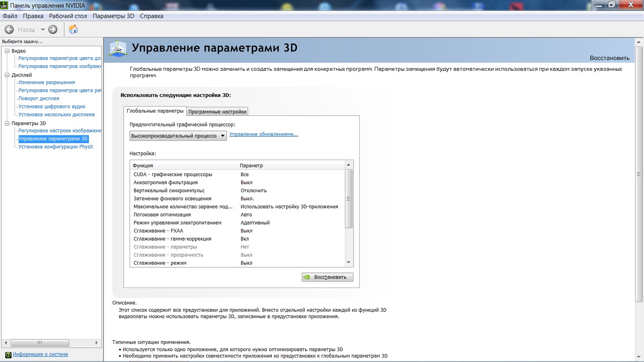The image size is (644, 362).
Task: Click the Параметр column header
Action: (291, 165)
